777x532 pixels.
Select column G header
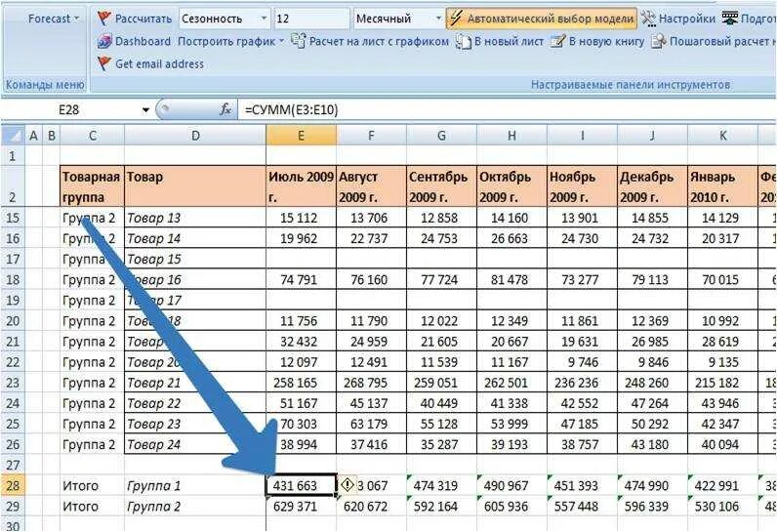point(441,136)
